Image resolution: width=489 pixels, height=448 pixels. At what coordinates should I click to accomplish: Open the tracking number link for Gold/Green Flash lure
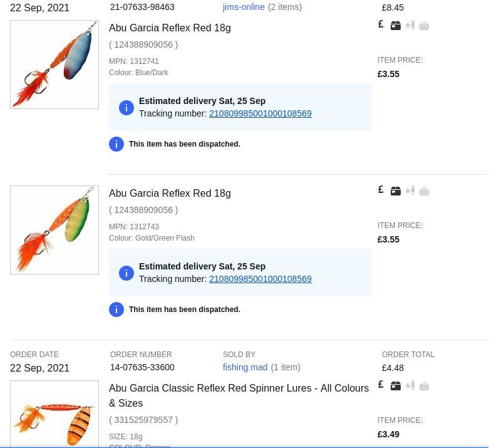[260, 279]
